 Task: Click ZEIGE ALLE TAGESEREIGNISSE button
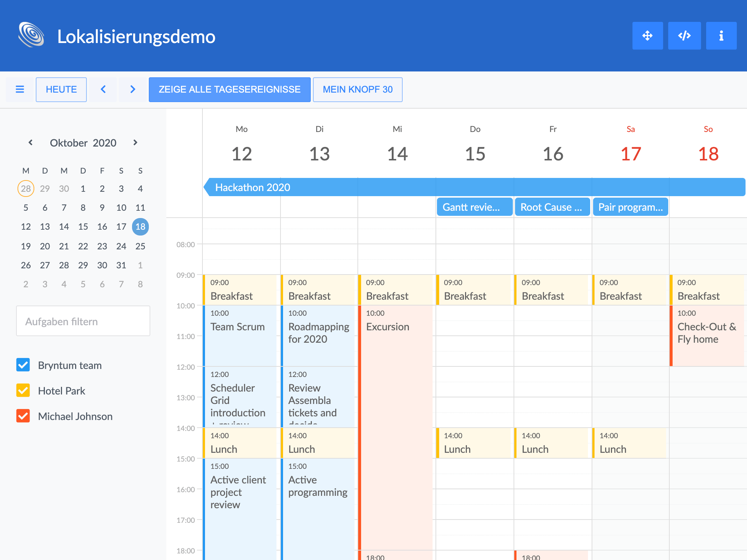point(229,89)
